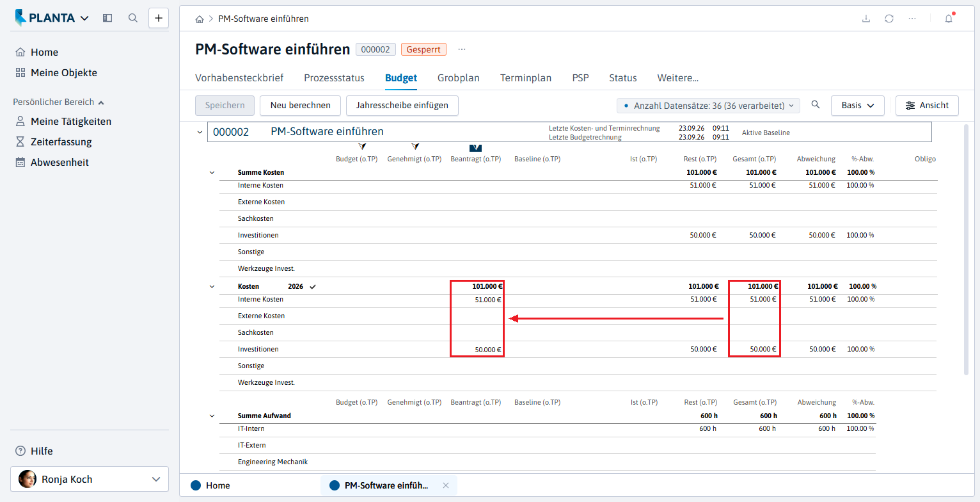Open the Ansicht view settings
The width and height of the screenshot is (980, 502).
point(928,106)
